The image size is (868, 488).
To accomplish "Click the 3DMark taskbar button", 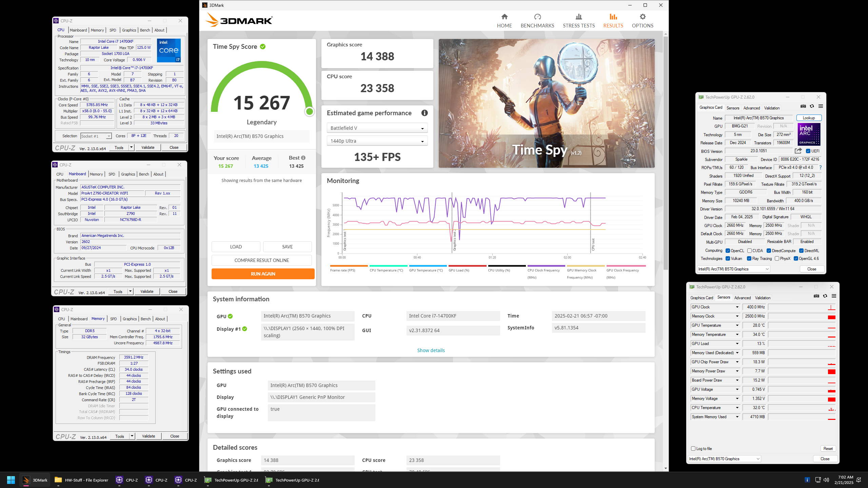I will [x=35, y=480].
